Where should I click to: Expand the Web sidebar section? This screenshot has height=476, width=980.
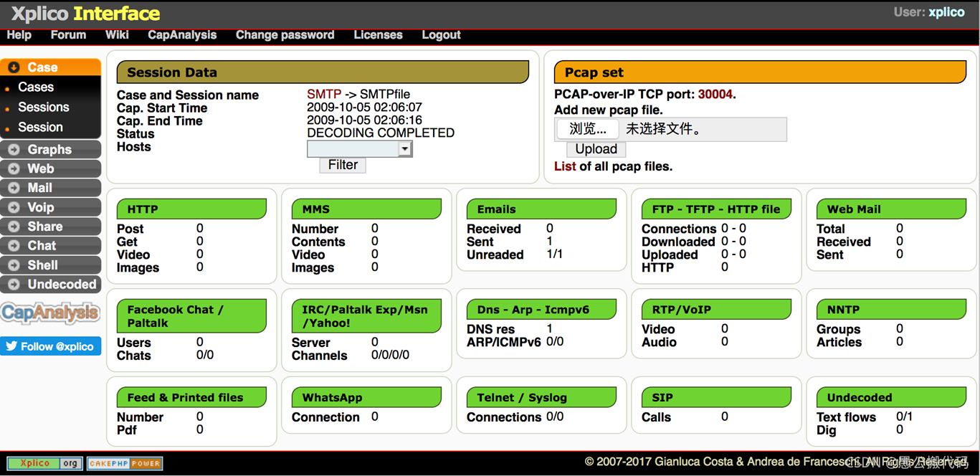point(50,168)
